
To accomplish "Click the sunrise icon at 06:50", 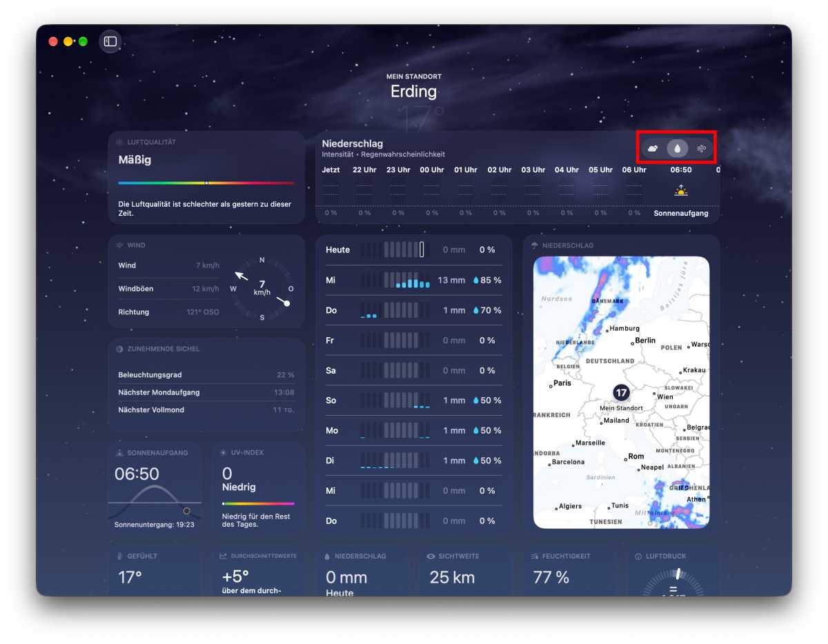I will click(x=681, y=190).
